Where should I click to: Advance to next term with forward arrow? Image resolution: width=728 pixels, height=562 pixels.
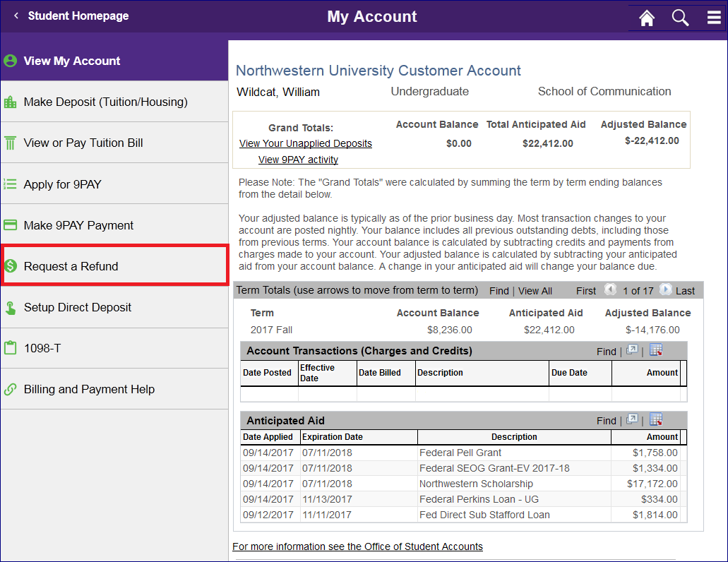point(665,289)
